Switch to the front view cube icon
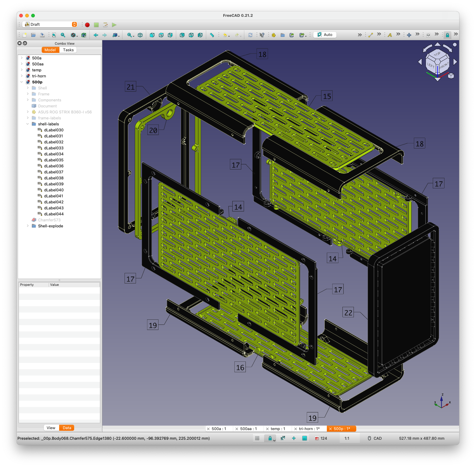Viewport: 476px width, 467px height. [152, 35]
